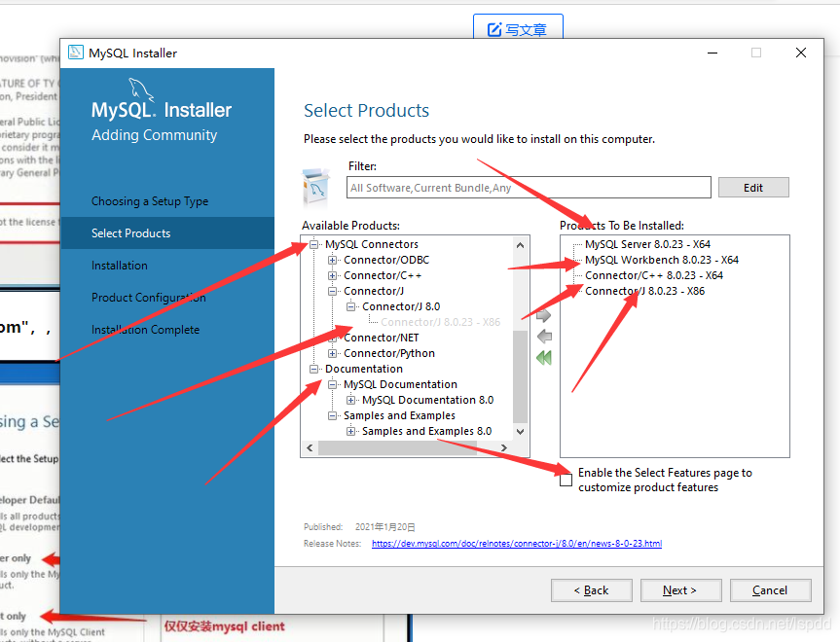This screenshot has height=642, width=840.
Task: Click the 写文章 button in the browser
Action: pos(518,28)
